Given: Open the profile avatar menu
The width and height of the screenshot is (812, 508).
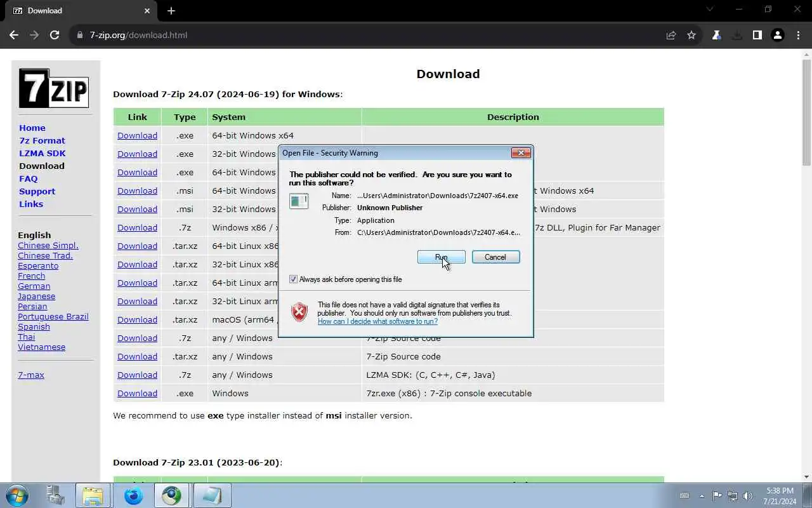Looking at the screenshot, I should [777, 35].
